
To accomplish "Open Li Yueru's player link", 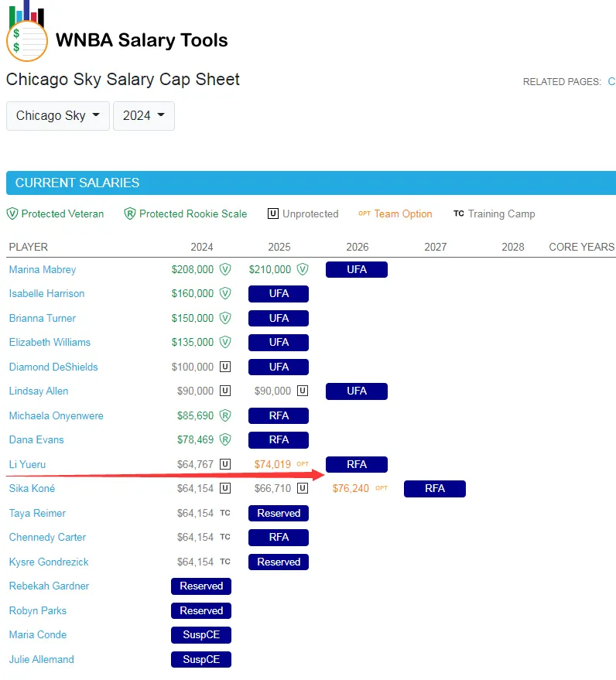I will [27, 464].
